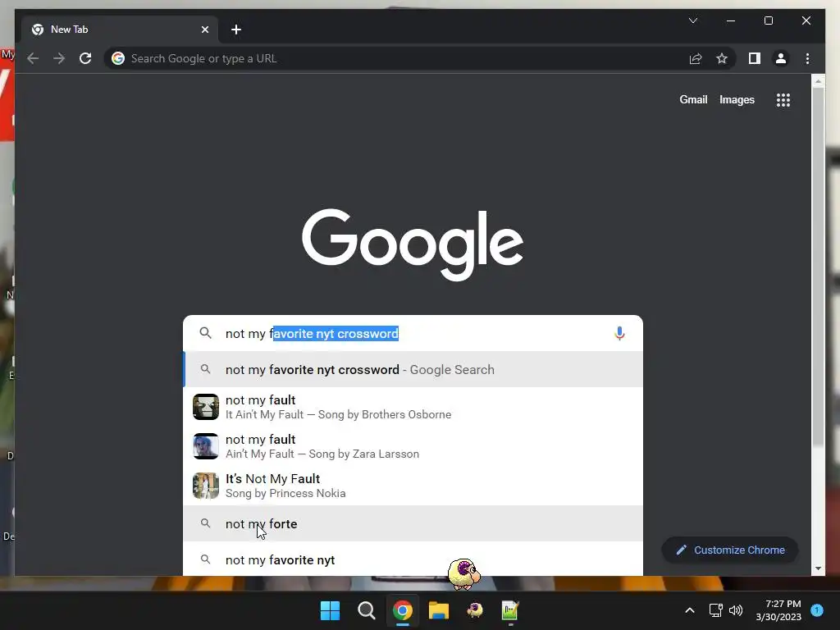Select 'not my forte' suggestion
840x630 pixels.
point(413,523)
